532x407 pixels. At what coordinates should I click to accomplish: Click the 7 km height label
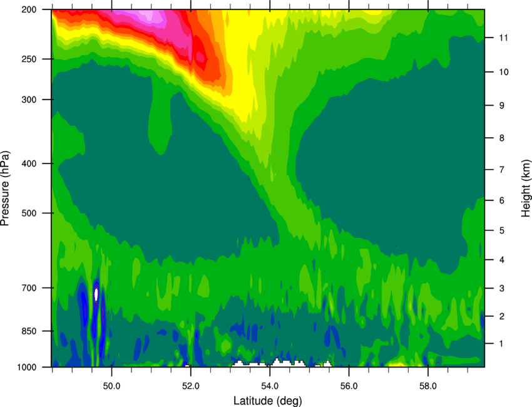pos(501,170)
